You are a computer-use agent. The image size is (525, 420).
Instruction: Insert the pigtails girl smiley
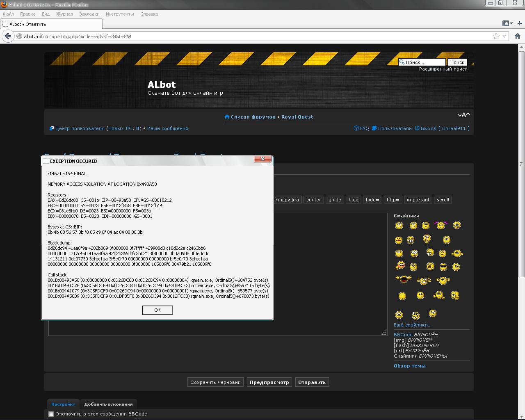(441, 225)
